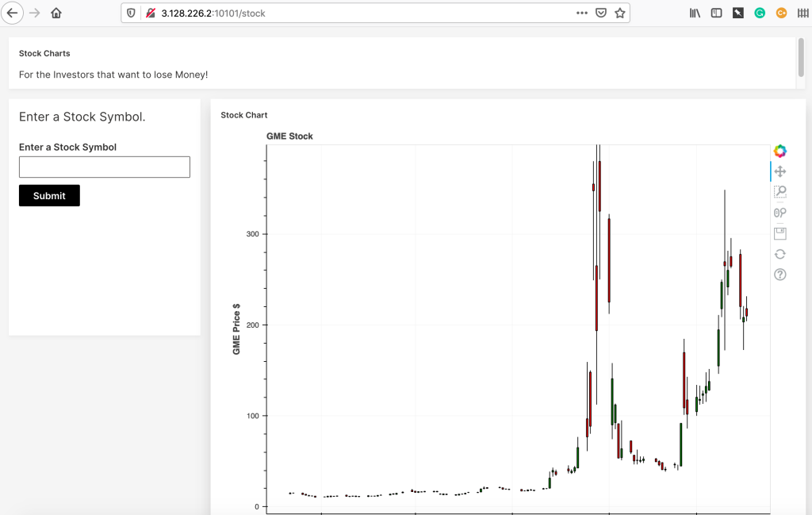Click the Bokeh logo icon
The width and height of the screenshot is (812, 515).
779,151
